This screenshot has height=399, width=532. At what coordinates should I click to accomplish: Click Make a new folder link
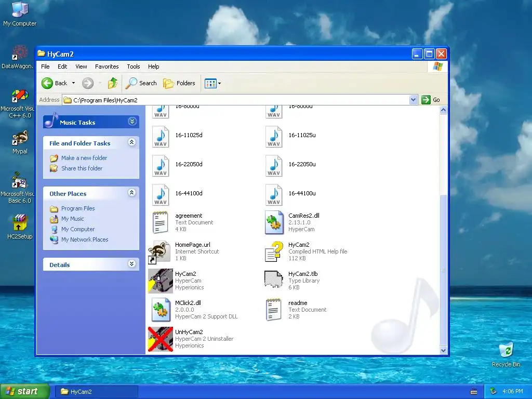[x=84, y=158]
